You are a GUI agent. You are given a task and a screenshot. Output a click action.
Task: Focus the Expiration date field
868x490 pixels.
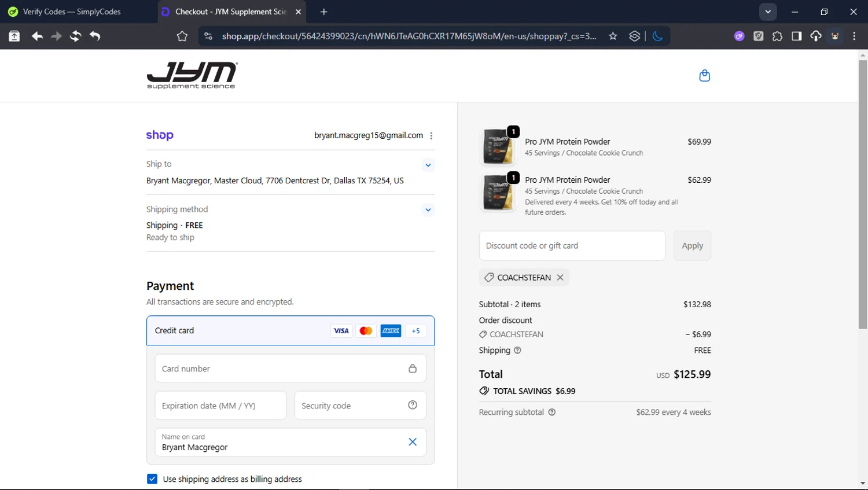[220, 406]
